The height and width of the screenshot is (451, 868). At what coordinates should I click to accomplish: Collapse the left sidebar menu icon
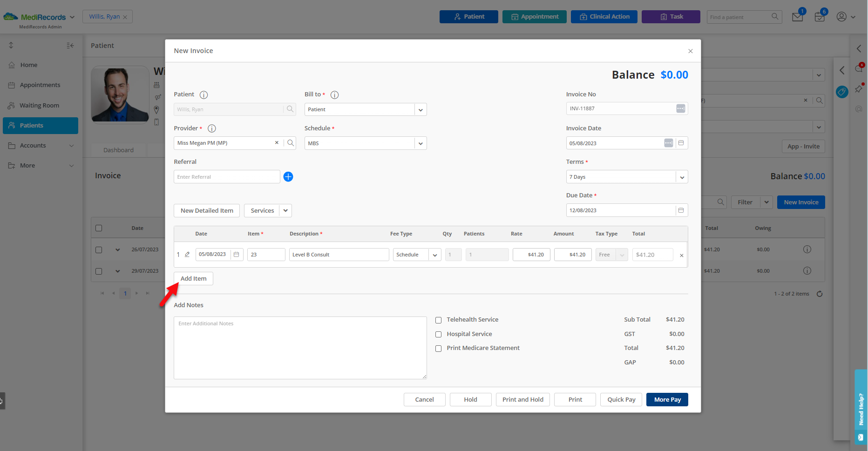click(70, 46)
